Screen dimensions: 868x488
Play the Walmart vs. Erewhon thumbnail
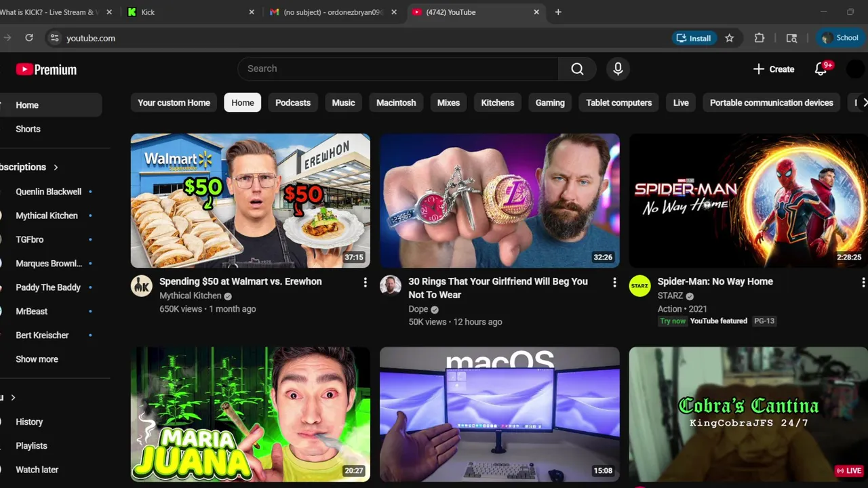250,201
